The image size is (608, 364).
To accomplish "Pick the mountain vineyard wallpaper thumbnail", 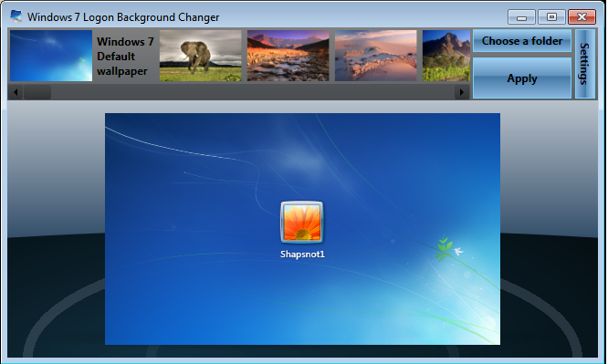I will (446, 56).
